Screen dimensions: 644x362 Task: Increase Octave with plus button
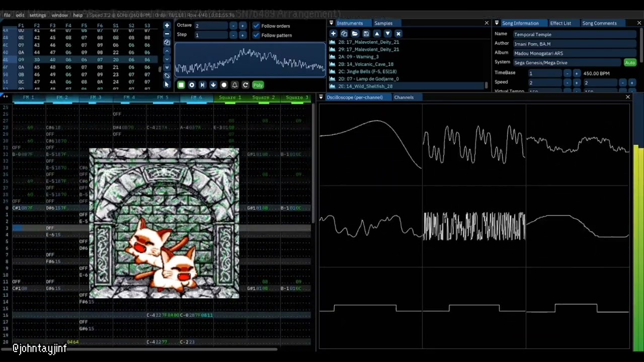click(243, 26)
